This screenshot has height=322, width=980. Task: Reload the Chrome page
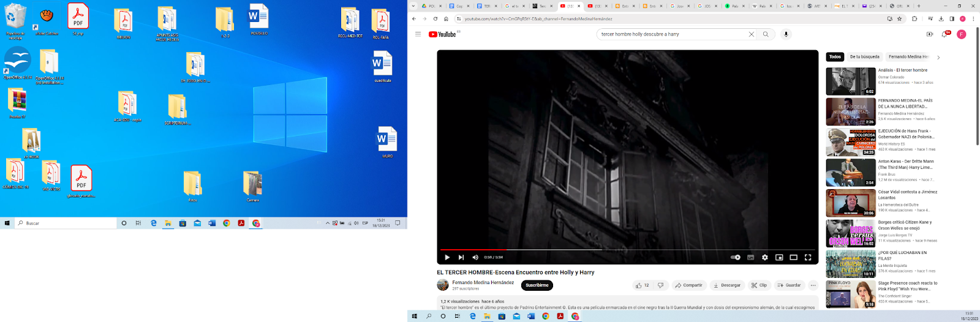click(435, 19)
